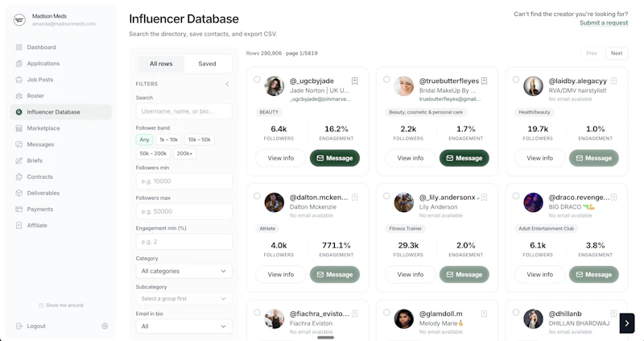Message @_lily.andersonx creator
This screenshot has height=341, width=644.
tap(464, 274)
